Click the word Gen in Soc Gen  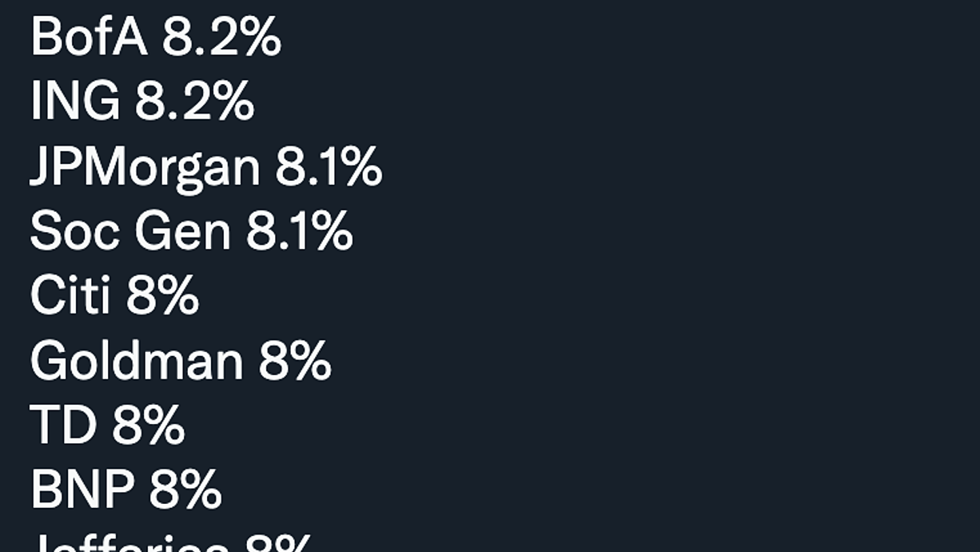click(183, 231)
